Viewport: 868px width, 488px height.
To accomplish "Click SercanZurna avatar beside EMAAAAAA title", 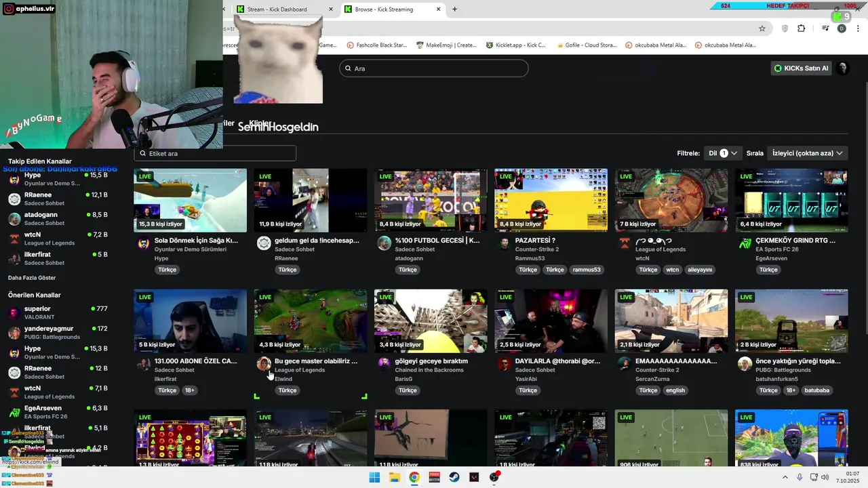I will (x=625, y=365).
